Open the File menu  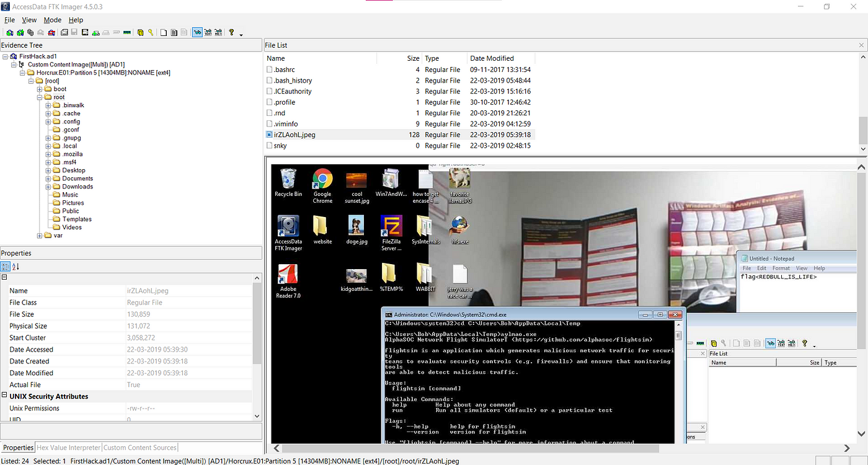(9, 20)
